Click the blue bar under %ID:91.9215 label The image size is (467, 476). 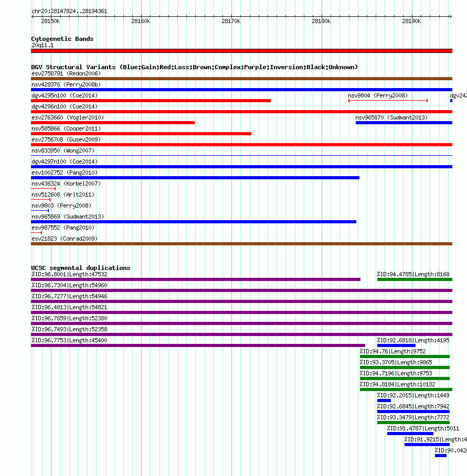point(427,445)
